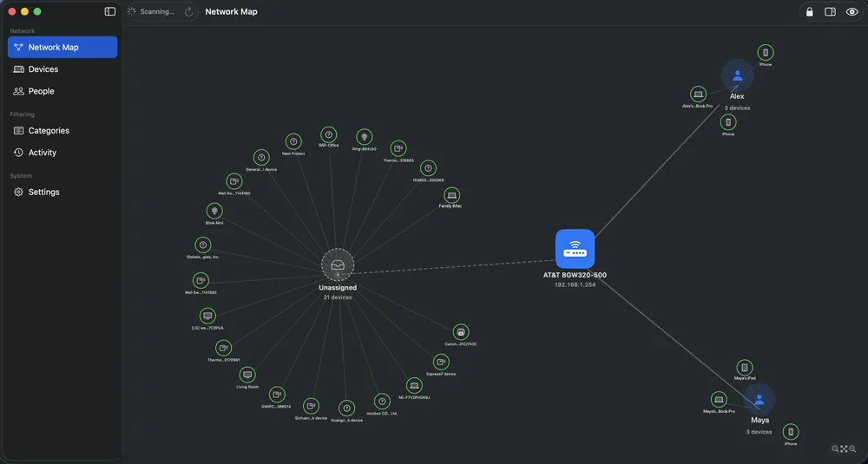The image size is (868, 464).
Task: Click the Ring-884cb0 camera node
Action: coord(365,137)
